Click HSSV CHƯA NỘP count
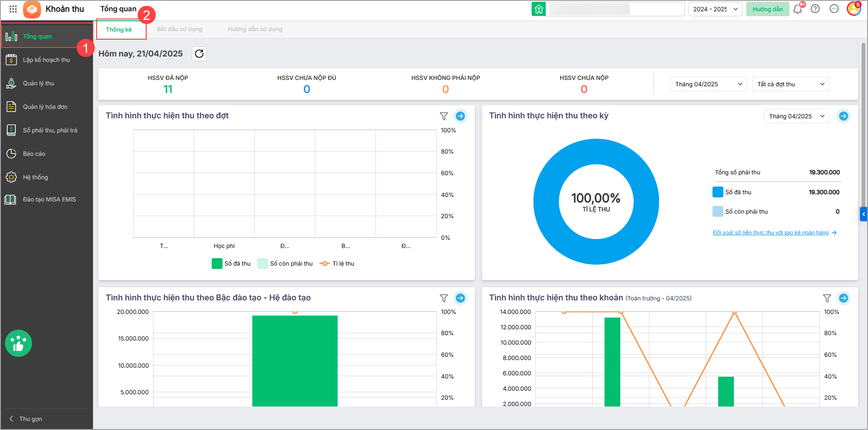The height and width of the screenshot is (430, 868). coord(584,89)
